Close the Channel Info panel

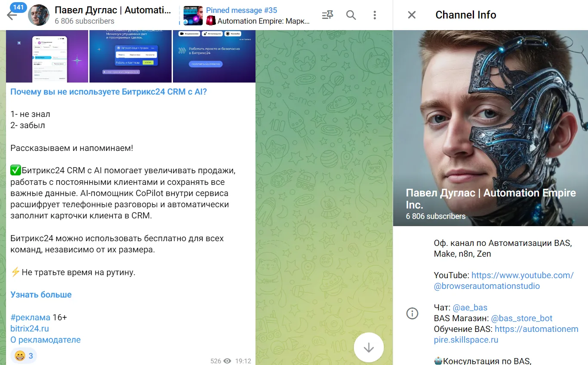pos(412,15)
